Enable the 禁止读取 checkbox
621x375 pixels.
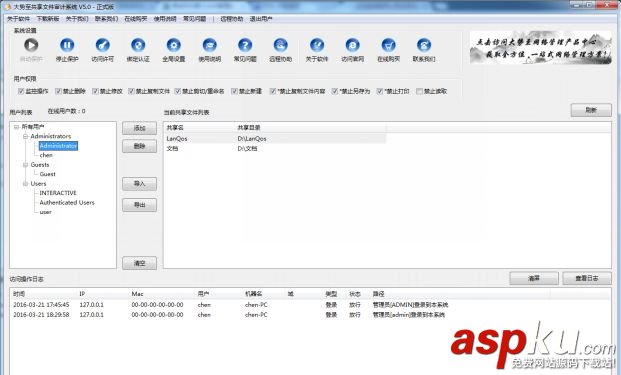coord(419,91)
